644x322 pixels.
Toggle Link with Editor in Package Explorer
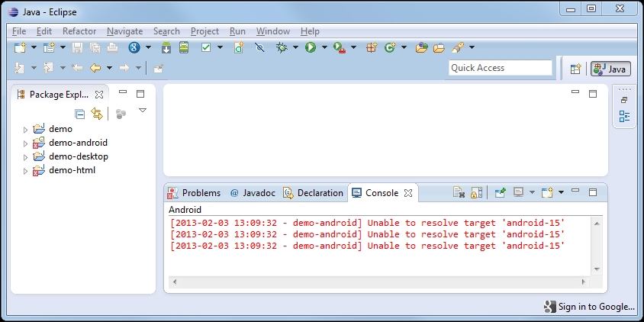97,114
